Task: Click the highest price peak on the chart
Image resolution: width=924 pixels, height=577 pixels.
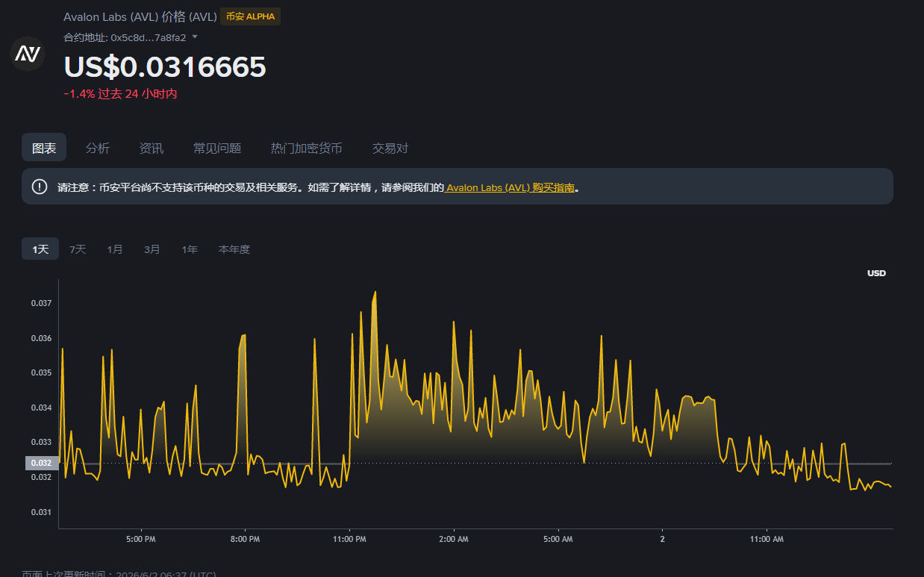Action: tap(375, 293)
